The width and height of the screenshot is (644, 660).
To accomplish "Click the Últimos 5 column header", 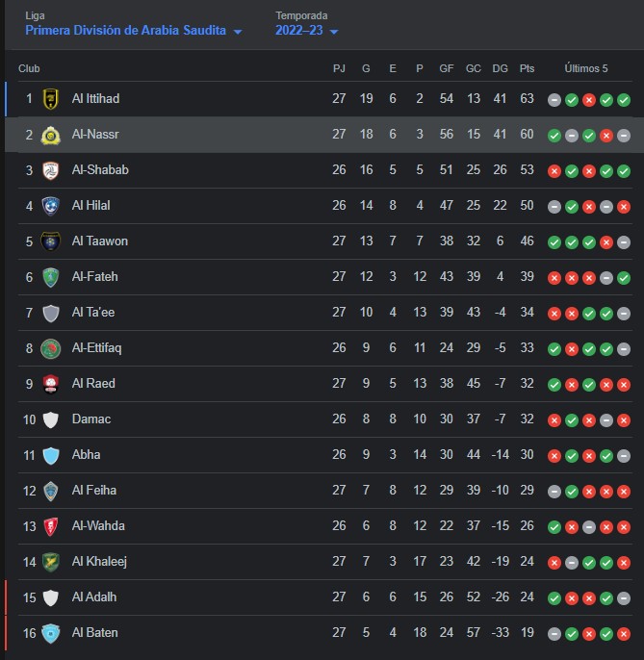I will 586,68.
